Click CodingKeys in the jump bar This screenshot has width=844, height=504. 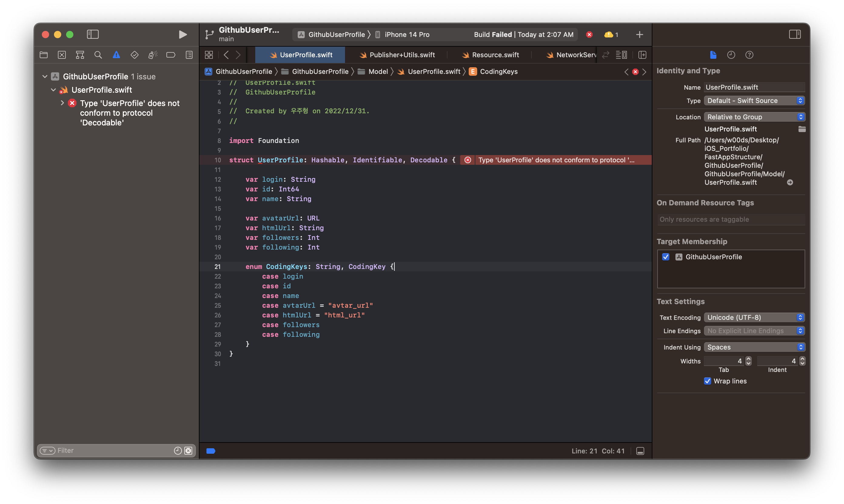(x=493, y=71)
